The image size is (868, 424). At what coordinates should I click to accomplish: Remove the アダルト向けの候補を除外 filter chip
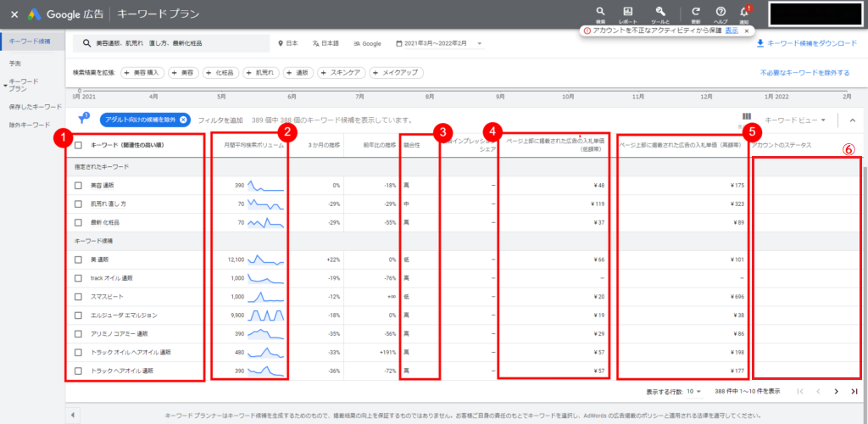click(x=183, y=120)
